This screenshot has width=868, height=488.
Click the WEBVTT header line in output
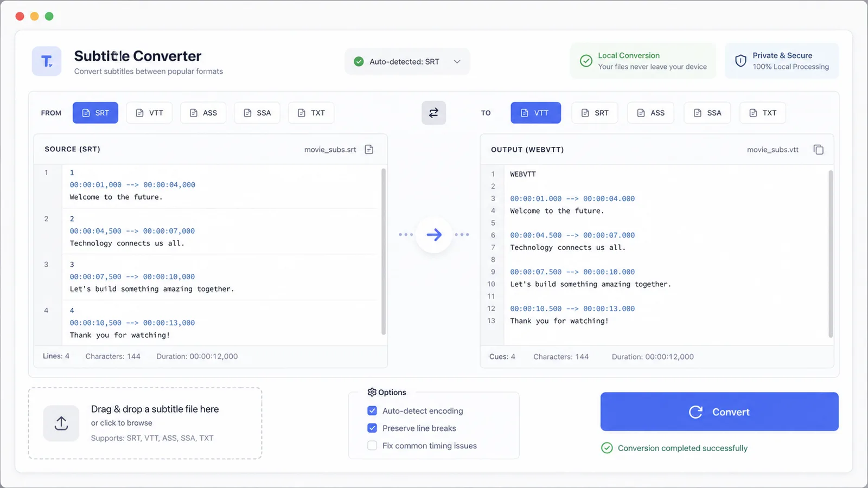[523, 174]
